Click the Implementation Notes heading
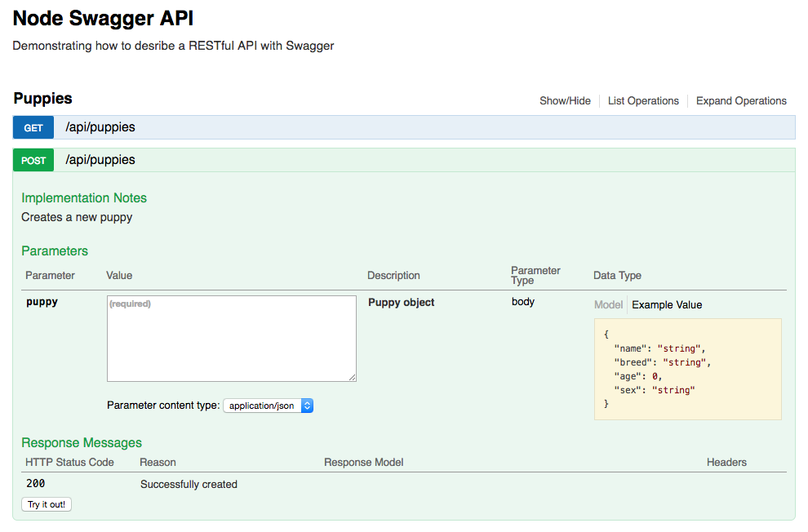 (x=84, y=197)
